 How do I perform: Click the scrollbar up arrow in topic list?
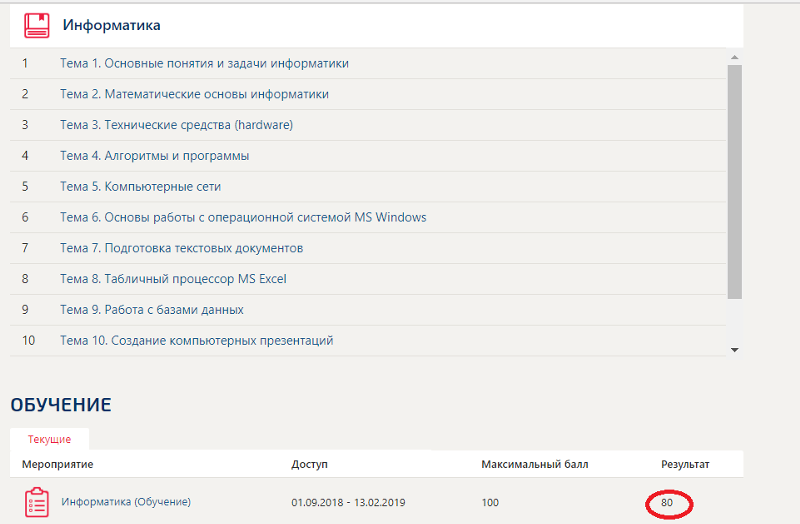[735, 57]
